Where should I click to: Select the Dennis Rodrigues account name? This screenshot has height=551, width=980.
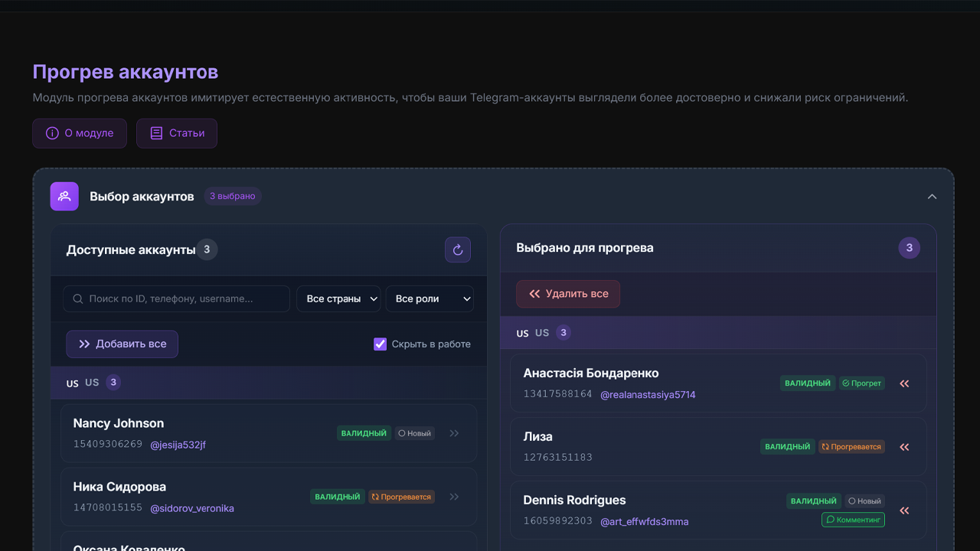pos(575,500)
